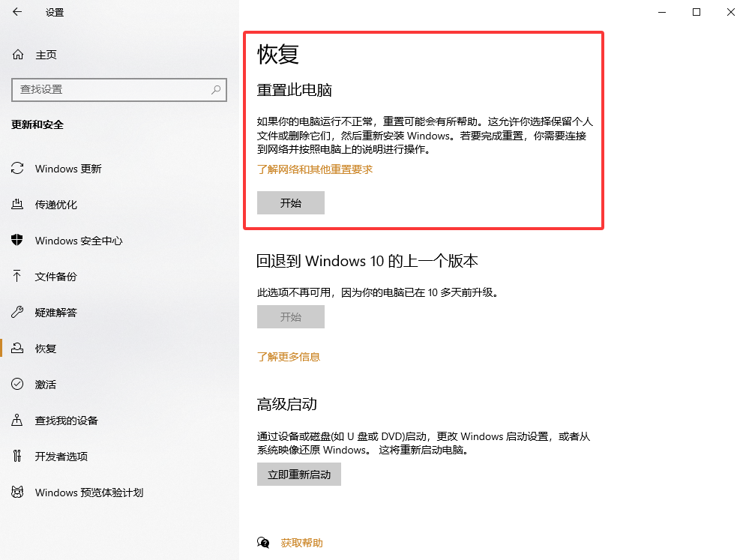Open the 文件备份 section
This screenshot has width=743, height=560.
(56, 276)
